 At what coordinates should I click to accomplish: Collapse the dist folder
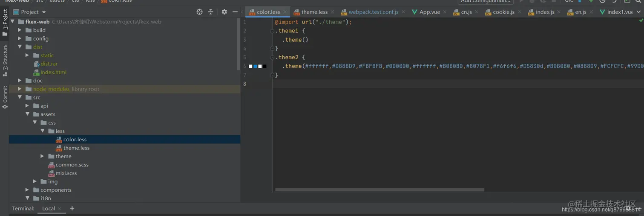(x=20, y=47)
